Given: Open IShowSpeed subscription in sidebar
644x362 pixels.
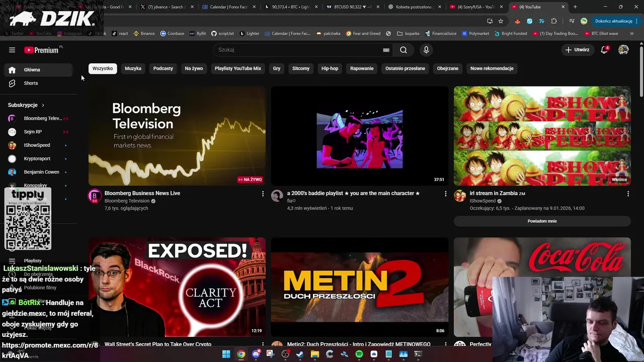Looking at the screenshot, I should click(39, 145).
